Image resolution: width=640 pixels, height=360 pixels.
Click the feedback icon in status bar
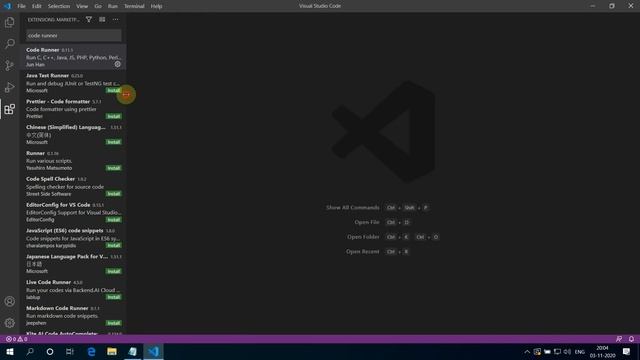(619, 339)
